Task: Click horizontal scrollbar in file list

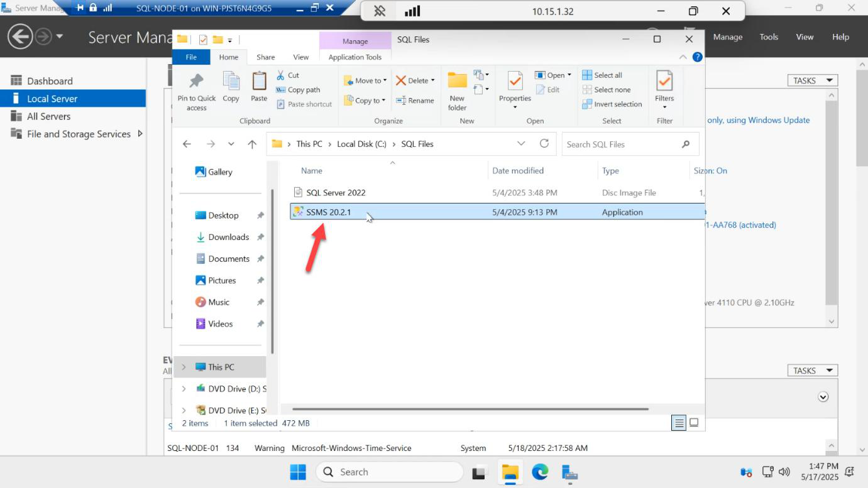Action: pos(470,409)
